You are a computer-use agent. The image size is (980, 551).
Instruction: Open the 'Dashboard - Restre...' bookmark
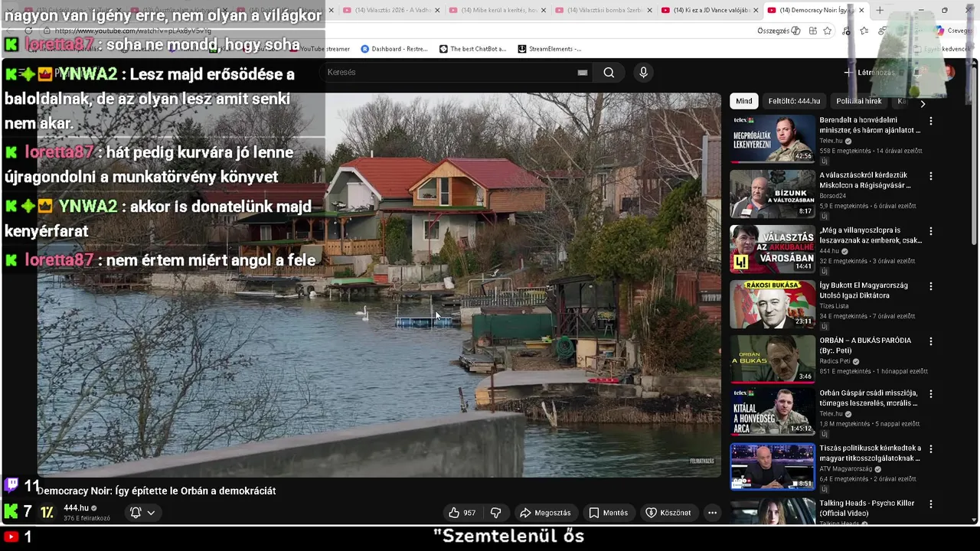click(x=394, y=49)
